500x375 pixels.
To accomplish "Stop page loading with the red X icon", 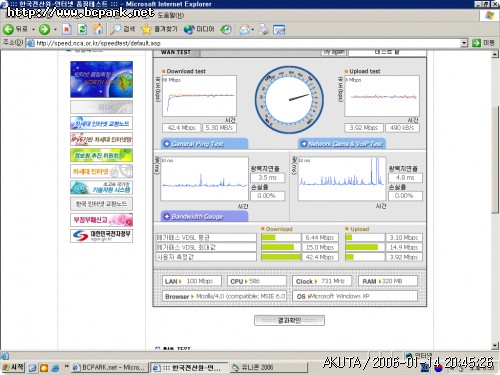I will click(x=67, y=29).
